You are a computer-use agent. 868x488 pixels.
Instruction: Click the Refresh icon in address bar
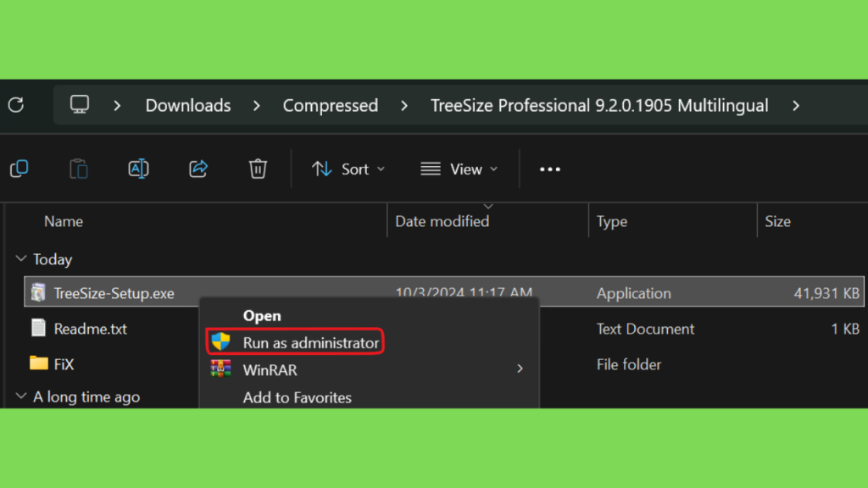[x=16, y=104]
